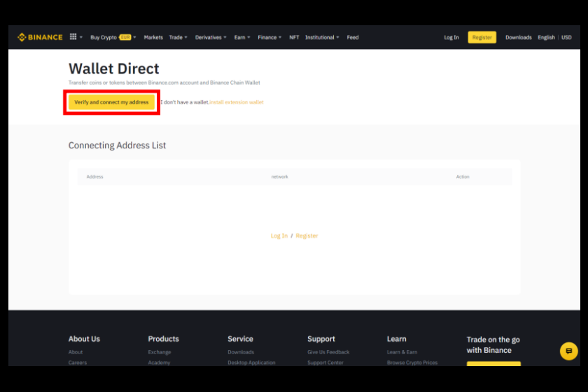Open the Academy footer link
Screen dimensions: 588x392
tap(159, 363)
